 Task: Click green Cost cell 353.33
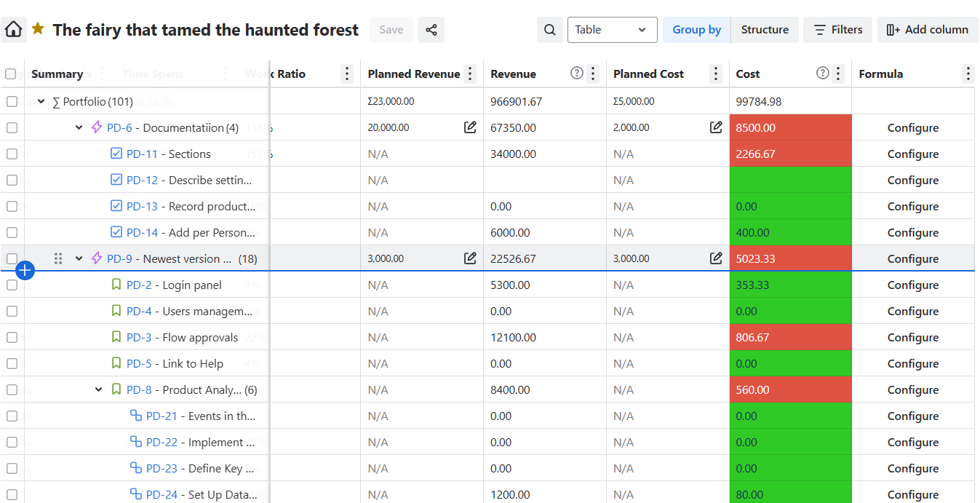(790, 285)
